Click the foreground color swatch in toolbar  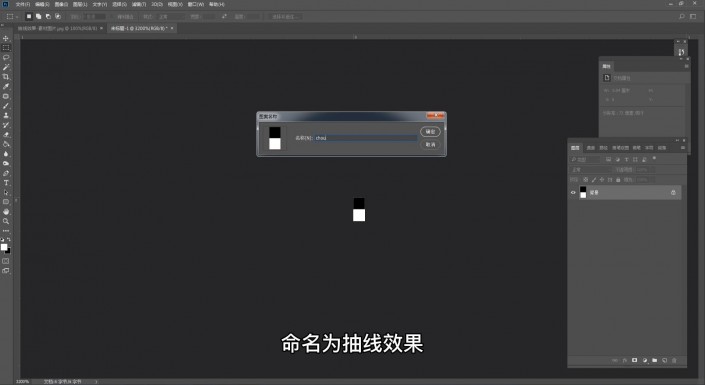tap(4, 247)
